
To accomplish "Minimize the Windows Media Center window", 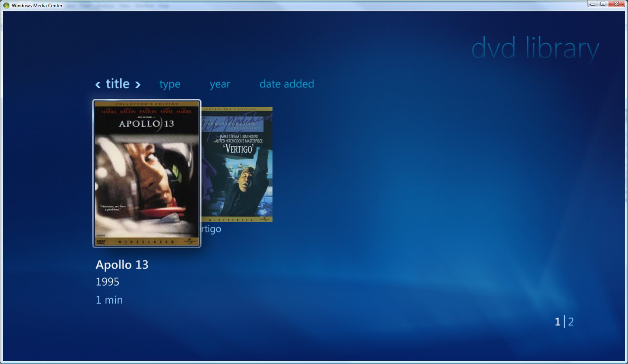I will pyautogui.click(x=592, y=4).
